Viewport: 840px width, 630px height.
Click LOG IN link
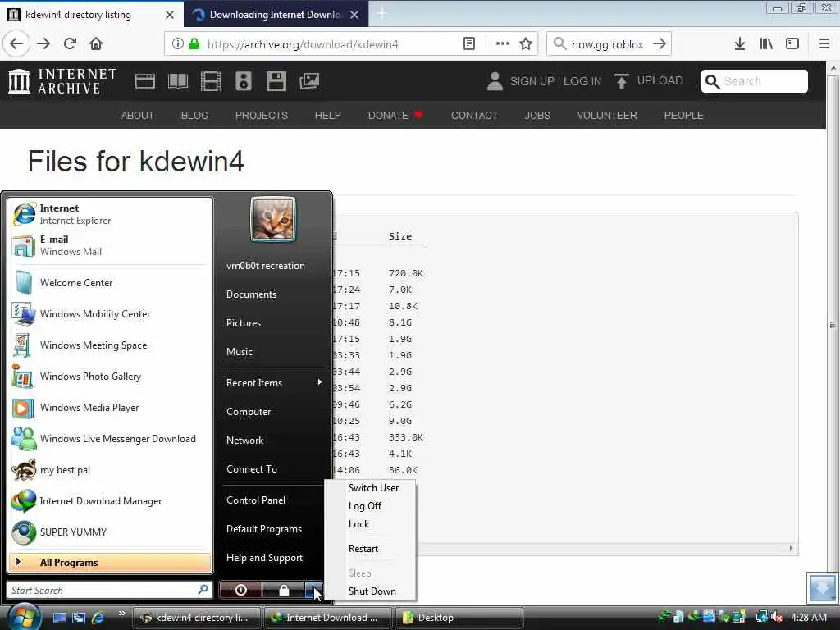(582, 81)
